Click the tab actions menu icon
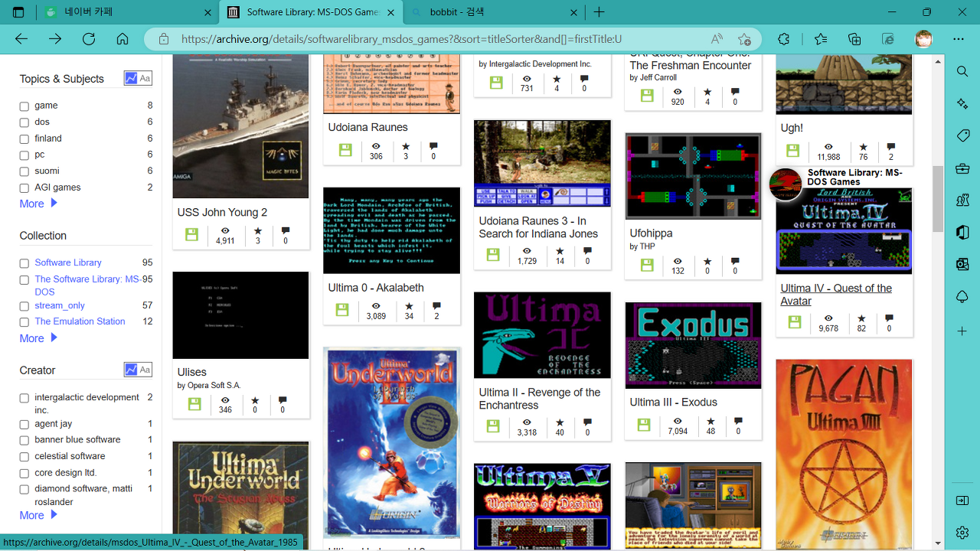This screenshot has width=980, height=551. (18, 12)
